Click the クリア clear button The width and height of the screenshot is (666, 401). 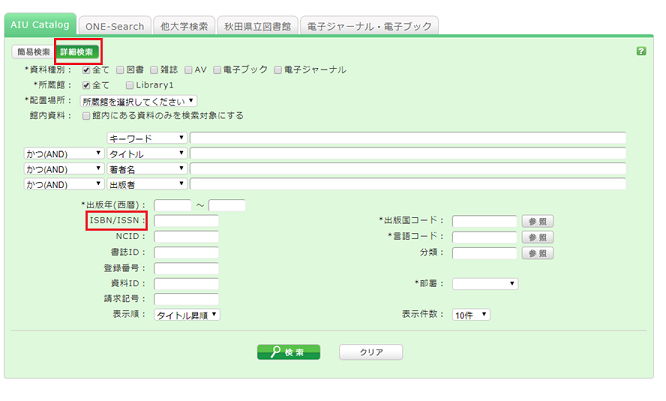370,352
